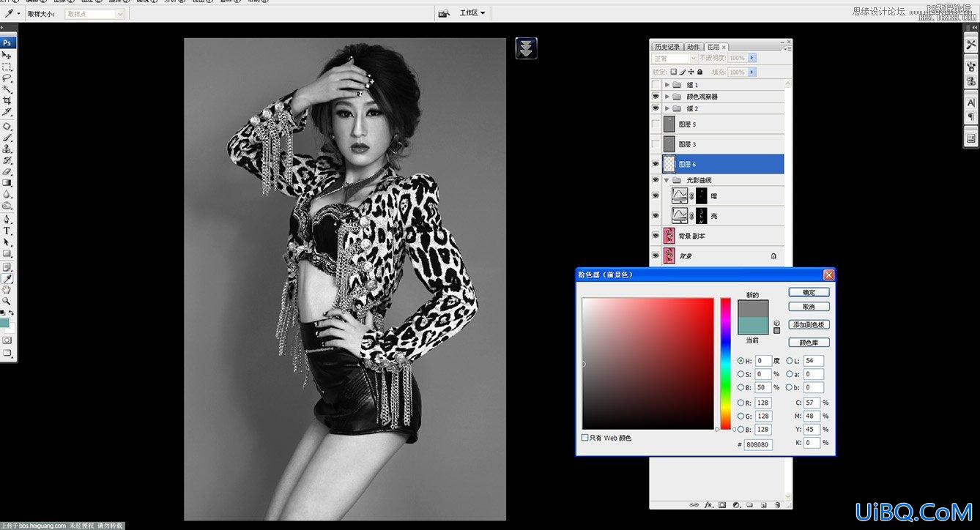This screenshot has width=980, height=530.
Task: Select the Zoom tool
Action: click(7, 301)
